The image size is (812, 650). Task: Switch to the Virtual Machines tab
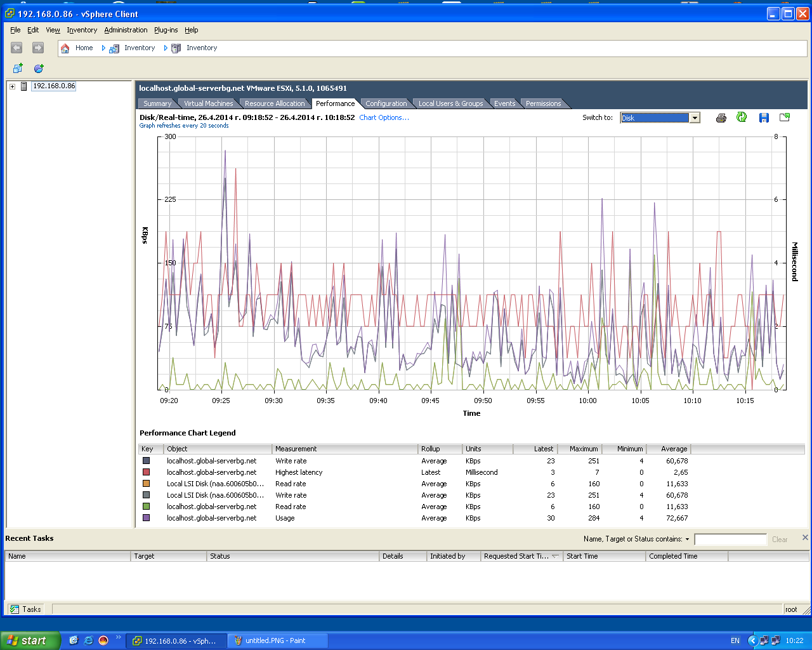tap(208, 103)
